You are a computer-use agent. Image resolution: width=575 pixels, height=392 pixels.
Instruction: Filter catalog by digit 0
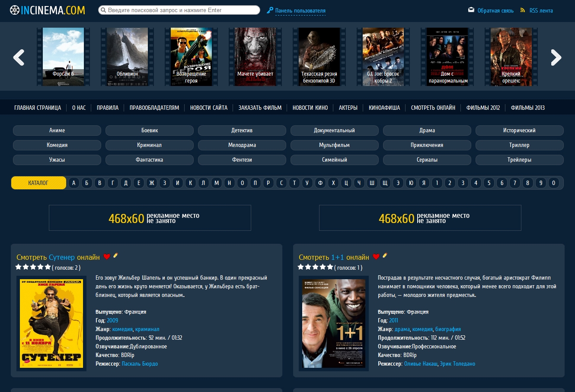click(x=554, y=183)
